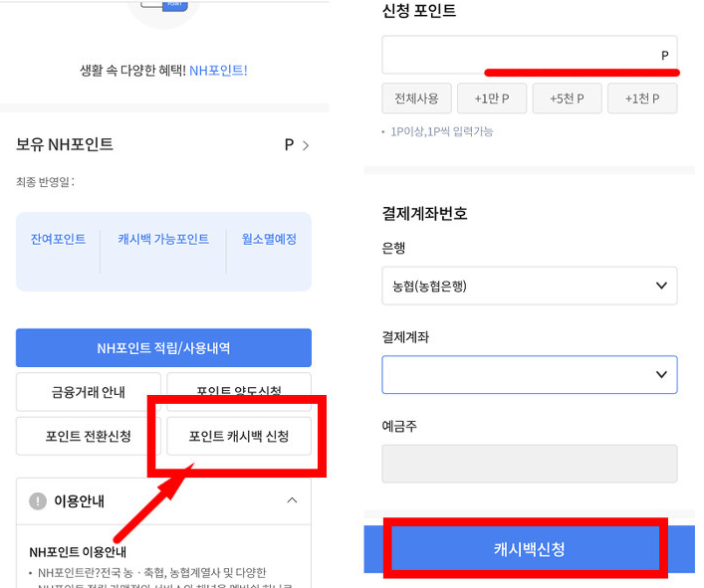Click the 예금주 disabled field

coord(530,464)
